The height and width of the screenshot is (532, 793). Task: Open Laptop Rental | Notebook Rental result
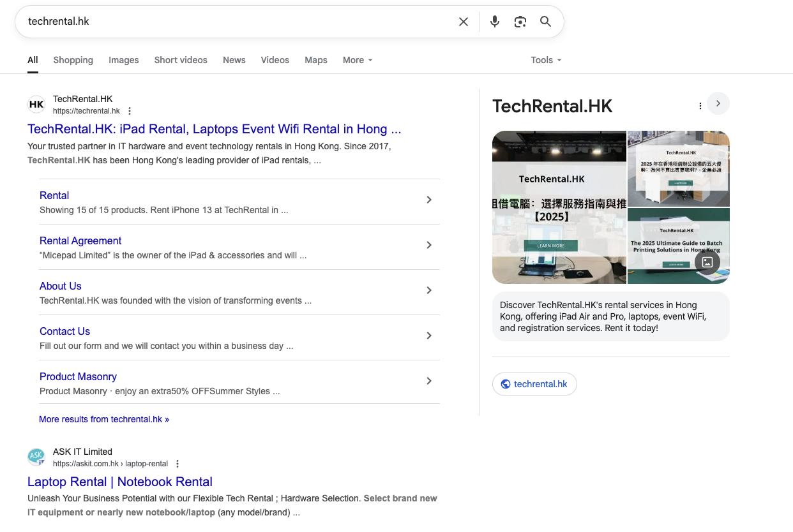tap(120, 482)
